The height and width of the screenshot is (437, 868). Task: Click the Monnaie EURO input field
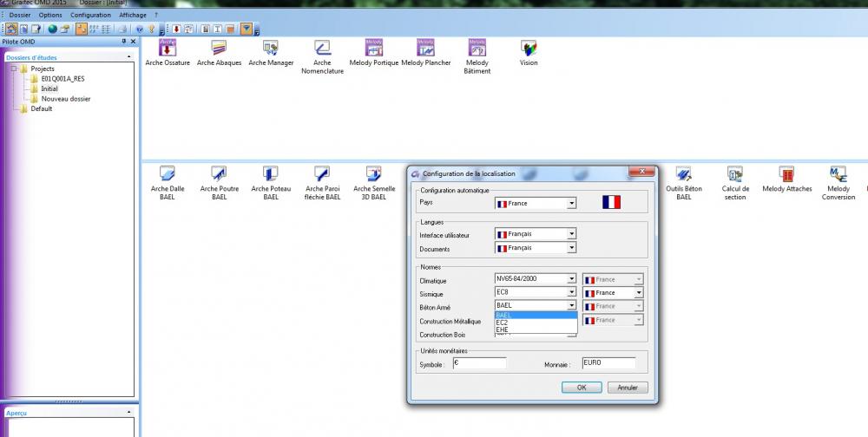click(x=608, y=363)
